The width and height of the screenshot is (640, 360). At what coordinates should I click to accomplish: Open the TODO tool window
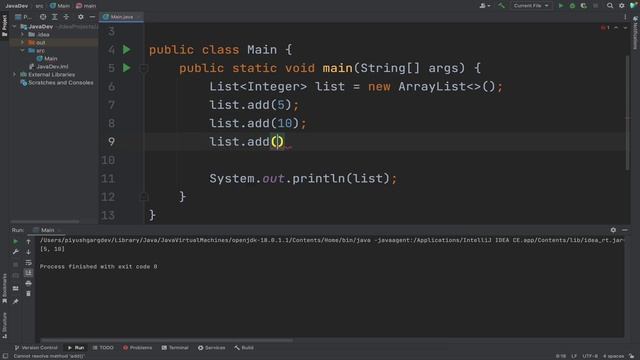(103, 348)
